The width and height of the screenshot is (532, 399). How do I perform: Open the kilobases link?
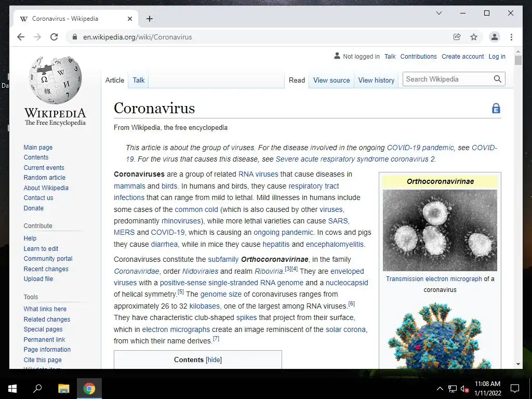205,306
